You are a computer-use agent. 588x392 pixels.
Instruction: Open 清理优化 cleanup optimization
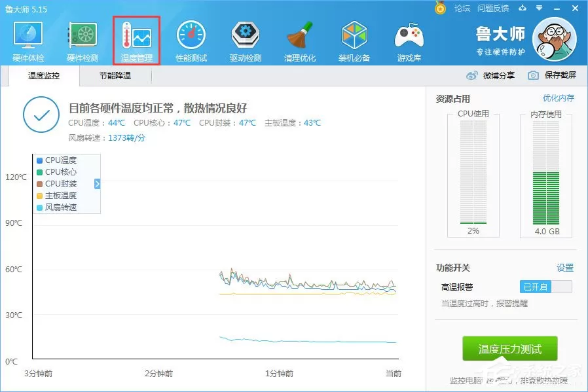(300, 42)
